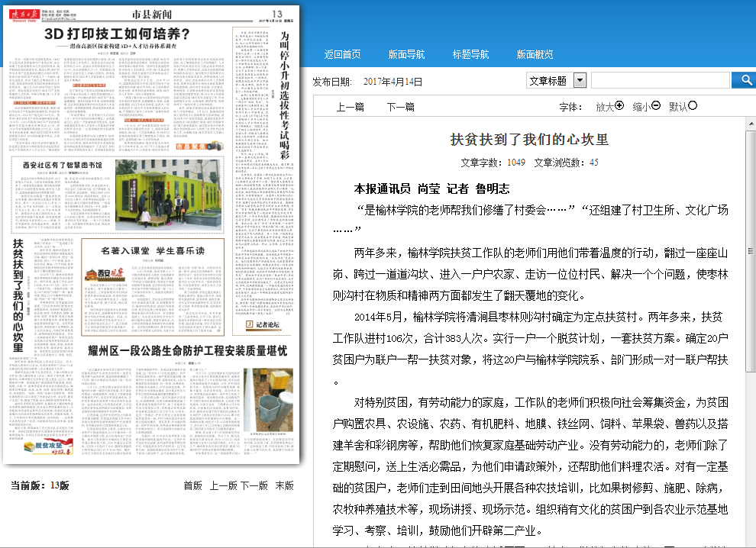Open 为叫停小升初选拔性考试喝彩 vertical headline

(285, 95)
